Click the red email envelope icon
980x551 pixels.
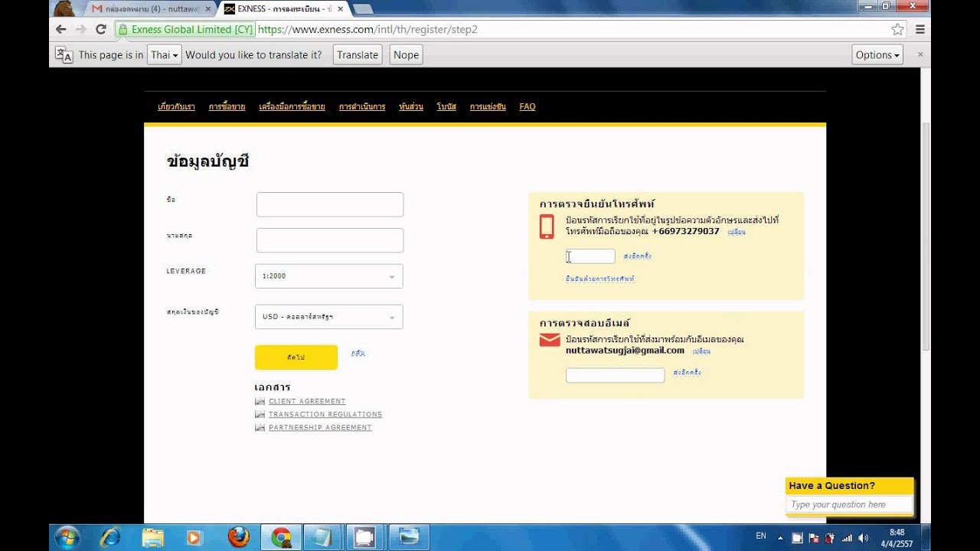[550, 340]
